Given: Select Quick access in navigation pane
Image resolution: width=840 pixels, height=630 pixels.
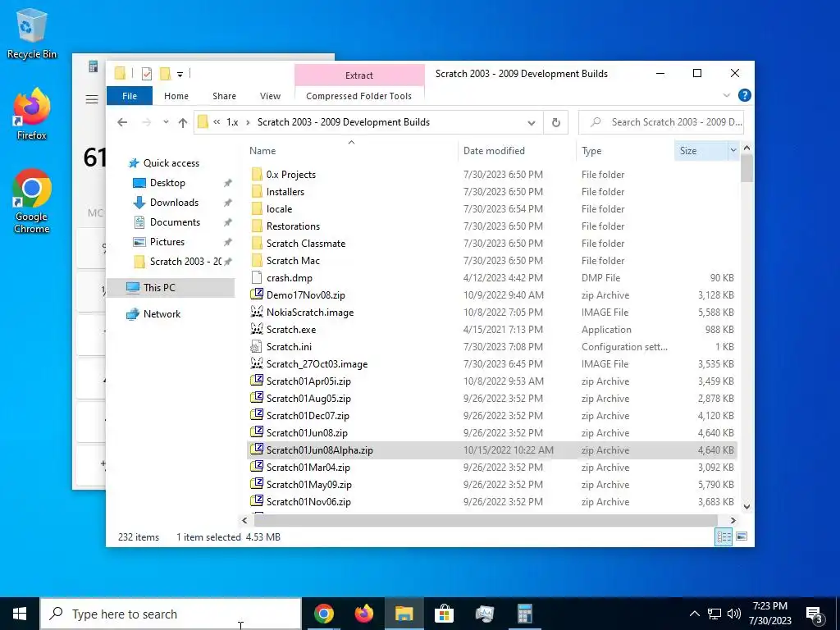Looking at the screenshot, I should [x=171, y=163].
